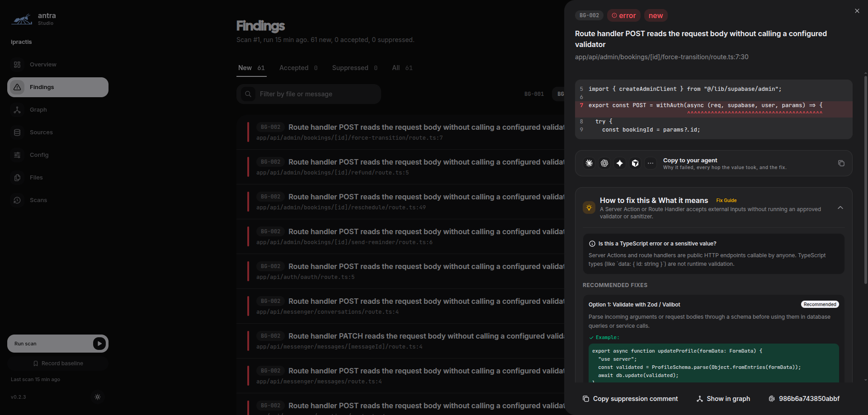Image resolution: width=868 pixels, height=415 pixels.
Task: Open the finding for app/api/auth/oauth/route.ts:5
Action: tap(400, 271)
